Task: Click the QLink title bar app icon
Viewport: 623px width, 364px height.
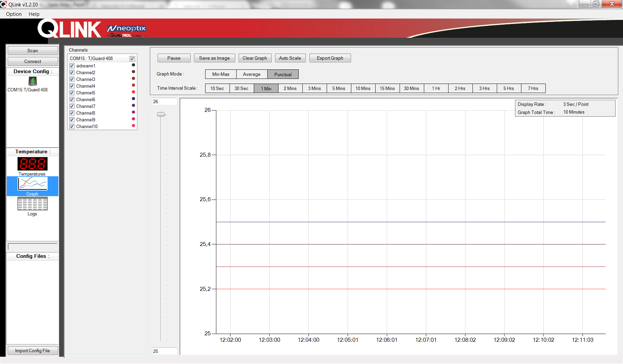Action: (3, 4)
